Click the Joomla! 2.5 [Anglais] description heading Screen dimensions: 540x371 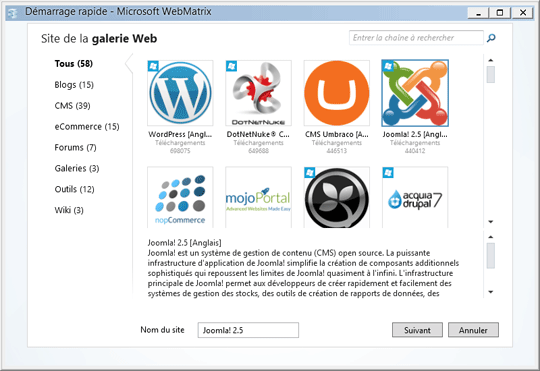(x=185, y=243)
